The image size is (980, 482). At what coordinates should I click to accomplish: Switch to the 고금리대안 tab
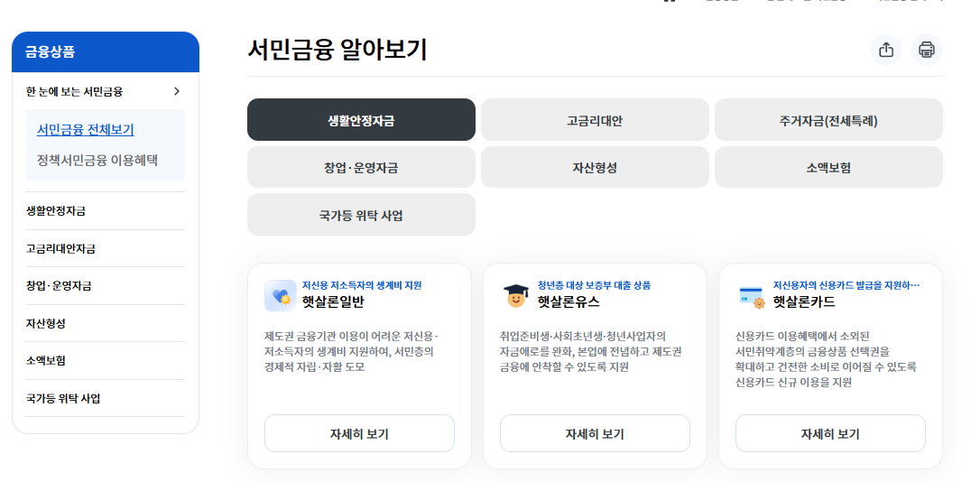coord(595,120)
